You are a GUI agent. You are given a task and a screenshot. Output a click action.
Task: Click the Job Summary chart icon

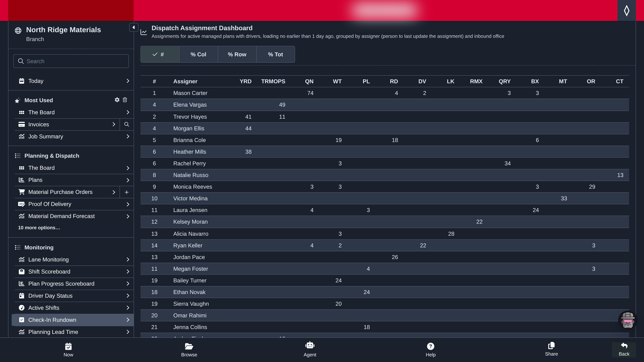coord(22,137)
